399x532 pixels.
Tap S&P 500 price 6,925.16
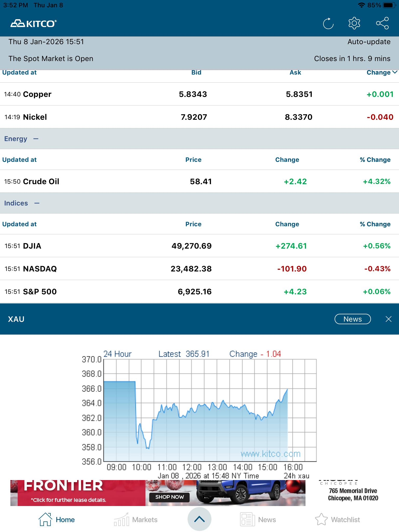(x=195, y=291)
